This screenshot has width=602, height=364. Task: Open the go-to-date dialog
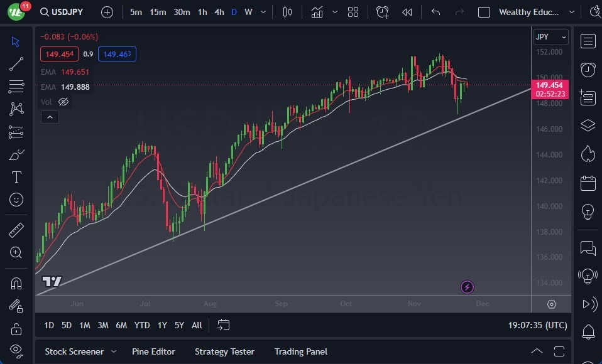click(223, 325)
